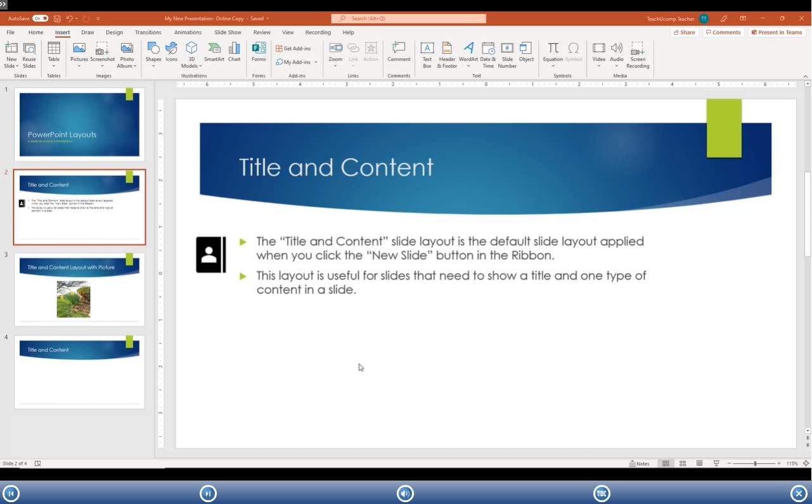Toggle AutoSave off
Screen dimensions: 812x504
39,18
